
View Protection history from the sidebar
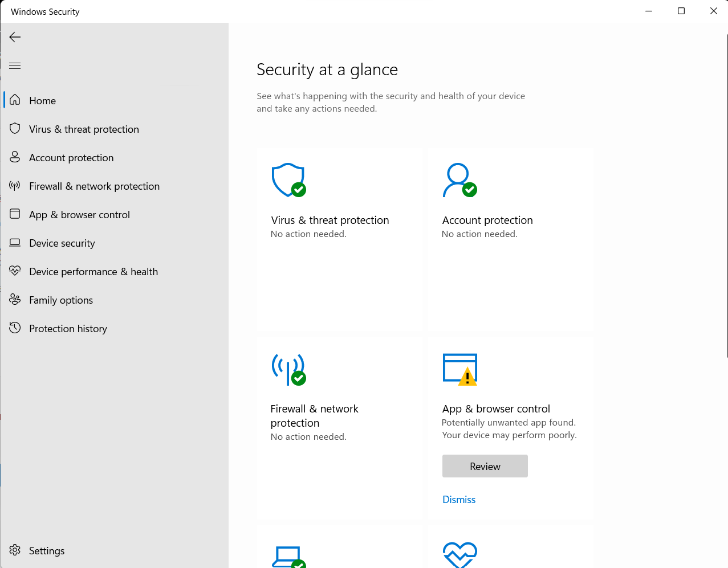tap(115, 328)
